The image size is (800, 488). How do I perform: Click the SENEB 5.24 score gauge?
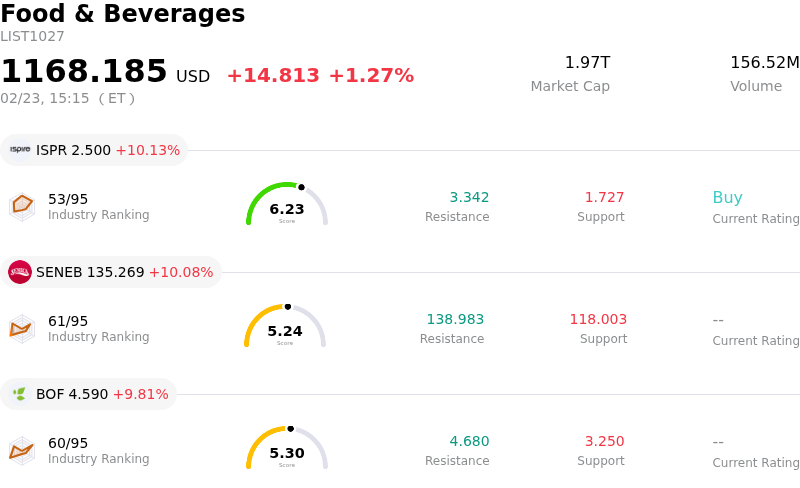(x=285, y=327)
